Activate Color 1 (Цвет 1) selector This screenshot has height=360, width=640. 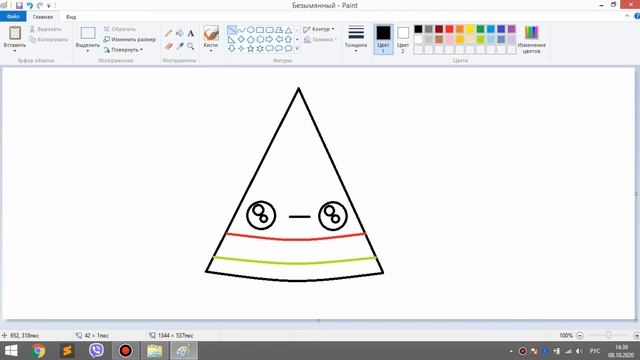tap(383, 39)
